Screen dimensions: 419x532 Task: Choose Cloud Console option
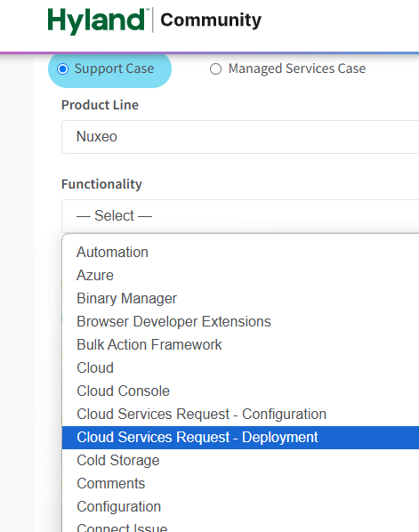(240, 391)
